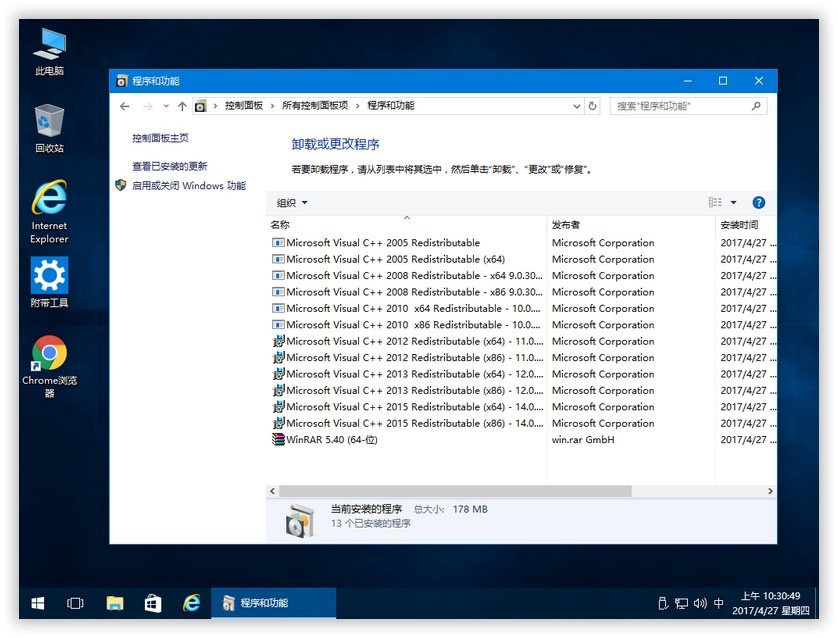
Task: Open help with blue question mark
Action: [758, 203]
